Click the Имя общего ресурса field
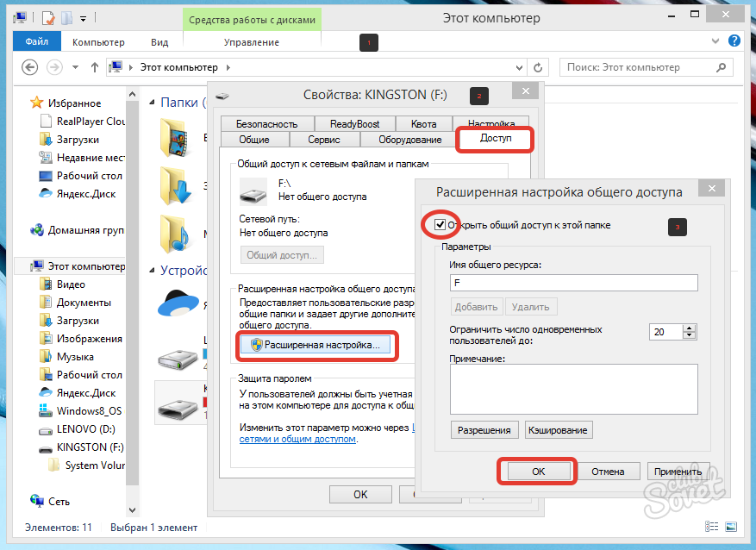Screen dimensions: 756x550 coord(574,283)
